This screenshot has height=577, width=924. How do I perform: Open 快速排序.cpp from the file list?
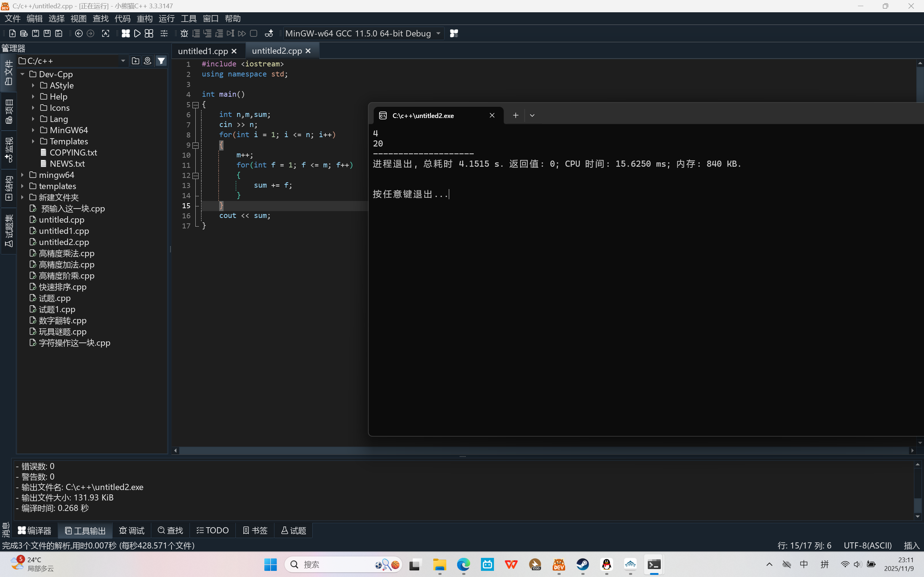point(62,287)
